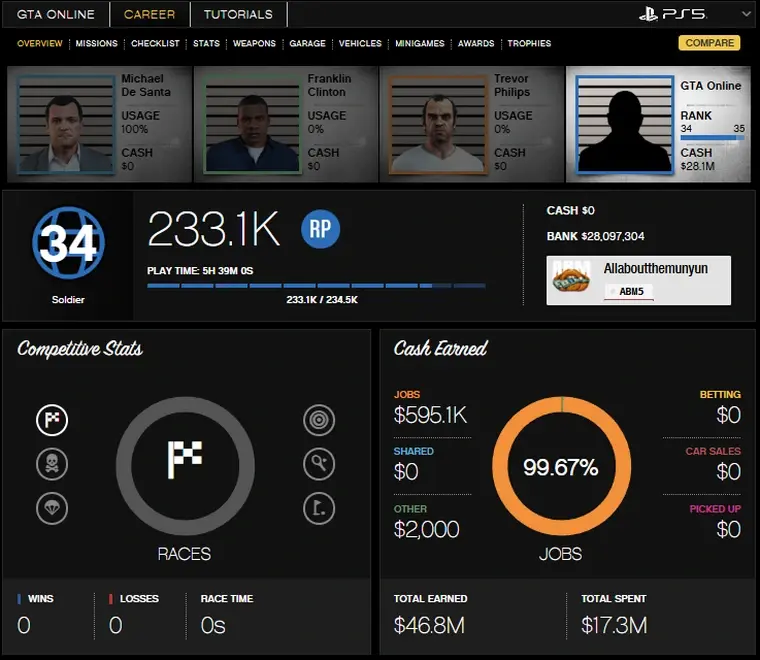
Task: Click the Jobs $595.1K amount
Action: [x=430, y=415]
